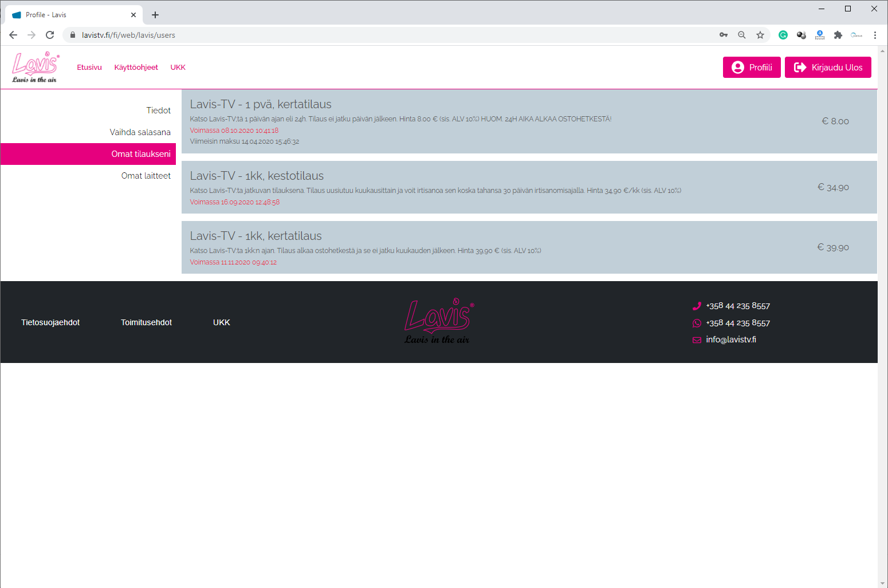Screen dimensions: 888x588
Task: Open Lavis-TV - 1kk, kertatilaus subscription
Action: [x=529, y=247]
